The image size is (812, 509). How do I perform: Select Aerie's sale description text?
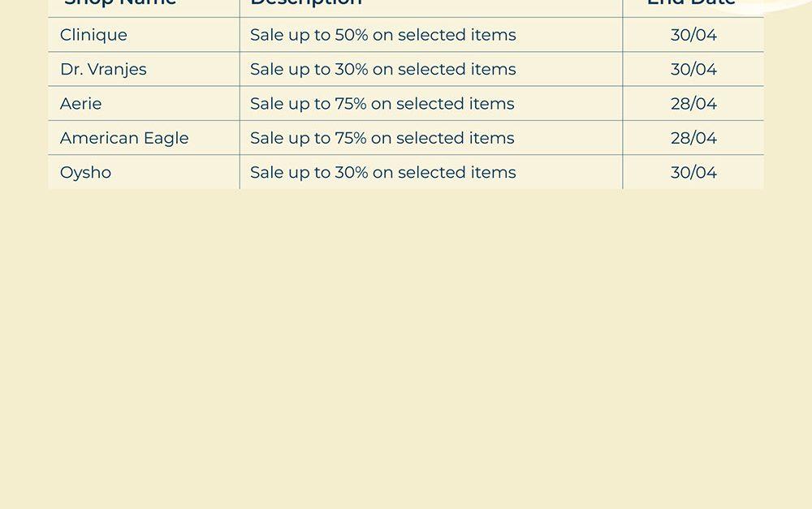[x=382, y=104]
